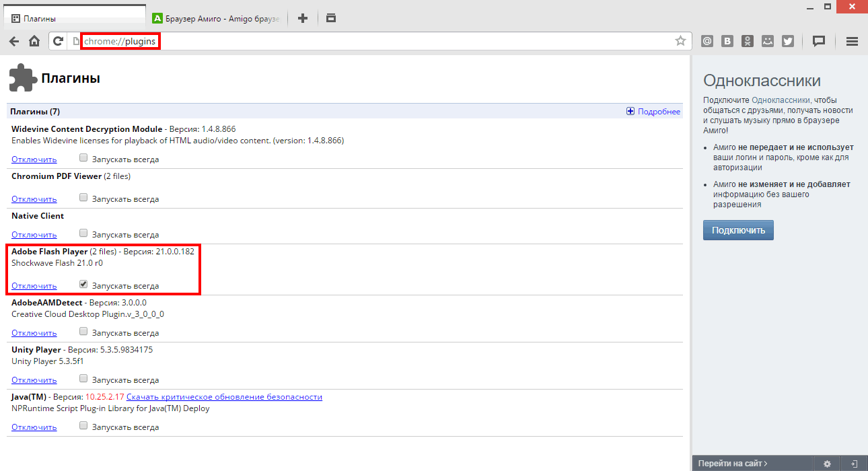Open Скачать критическое обновление безопасности link
Image resolution: width=868 pixels, height=471 pixels.
click(224, 397)
